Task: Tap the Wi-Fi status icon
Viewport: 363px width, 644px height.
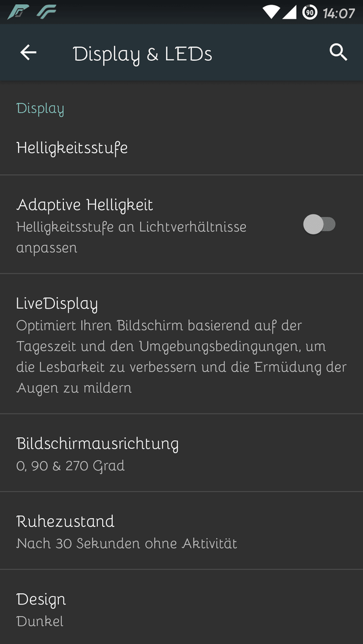Action: click(x=271, y=13)
